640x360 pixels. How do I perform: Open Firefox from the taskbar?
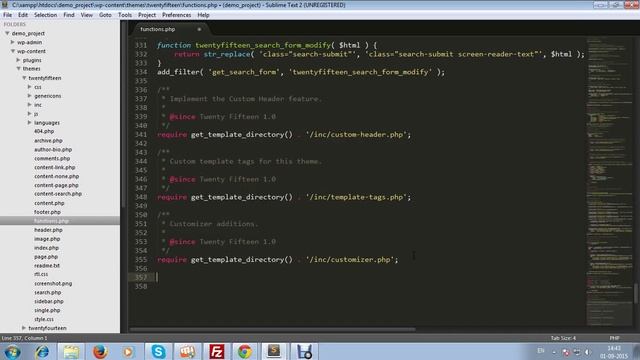(x=100, y=352)
